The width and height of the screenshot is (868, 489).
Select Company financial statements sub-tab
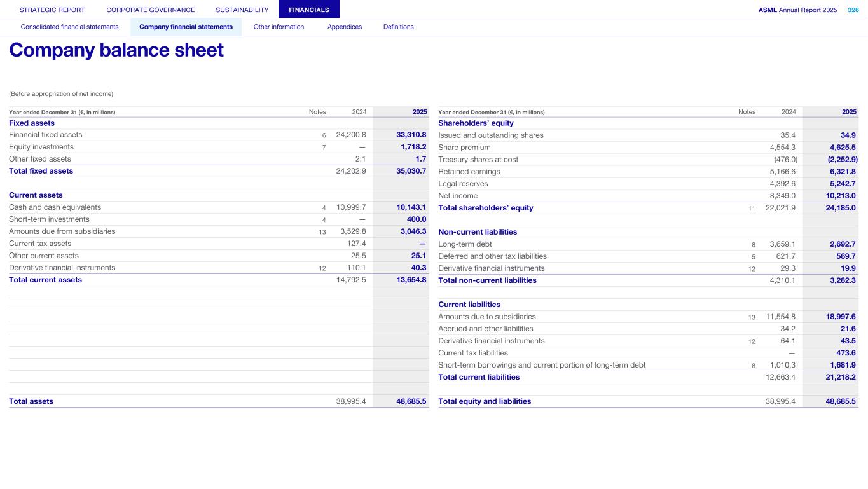click(186, 27)
